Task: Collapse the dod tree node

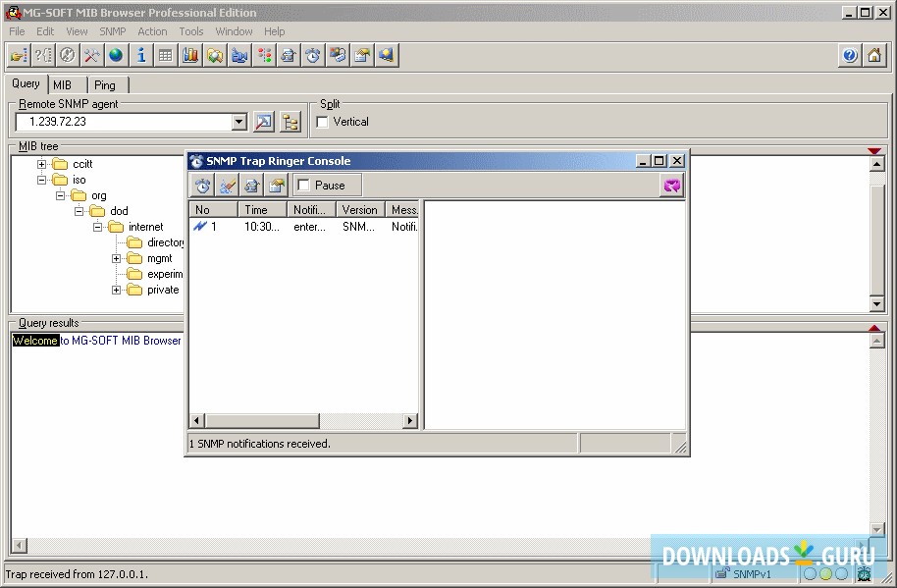Action: coord(79,211)
